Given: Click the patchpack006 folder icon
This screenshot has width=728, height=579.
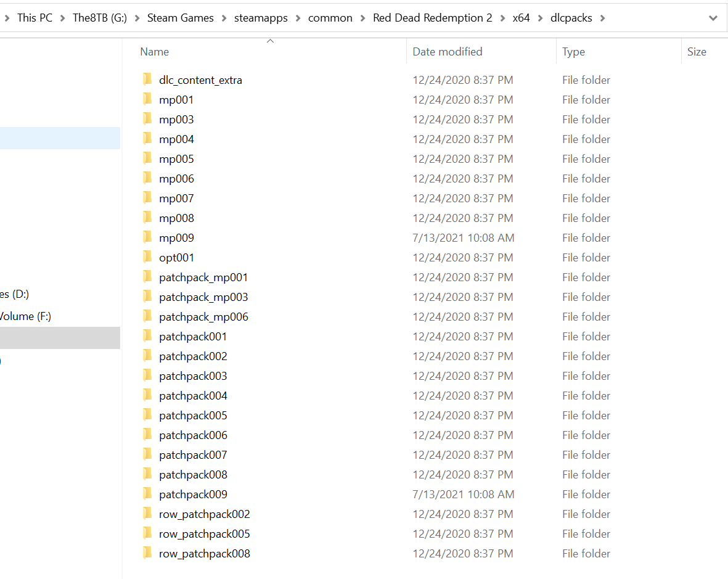Looking at the screenshot, I should click(147, 435).
